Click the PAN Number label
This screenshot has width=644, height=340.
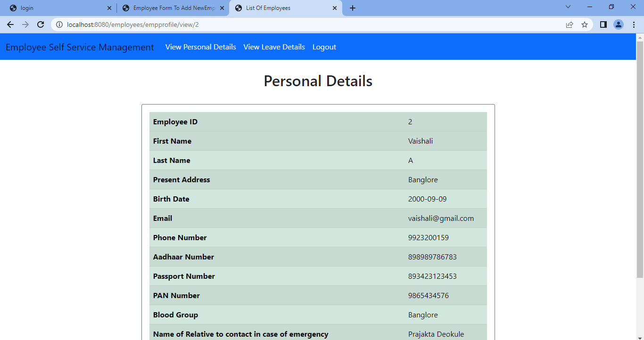point(176,296)
